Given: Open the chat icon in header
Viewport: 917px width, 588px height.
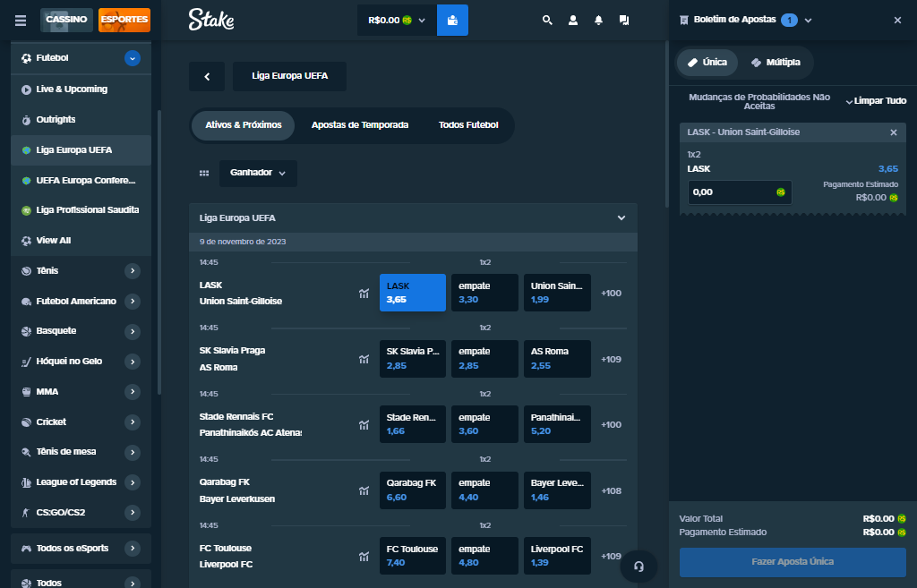Looking at the screenshot, I should tap(624, 20).
